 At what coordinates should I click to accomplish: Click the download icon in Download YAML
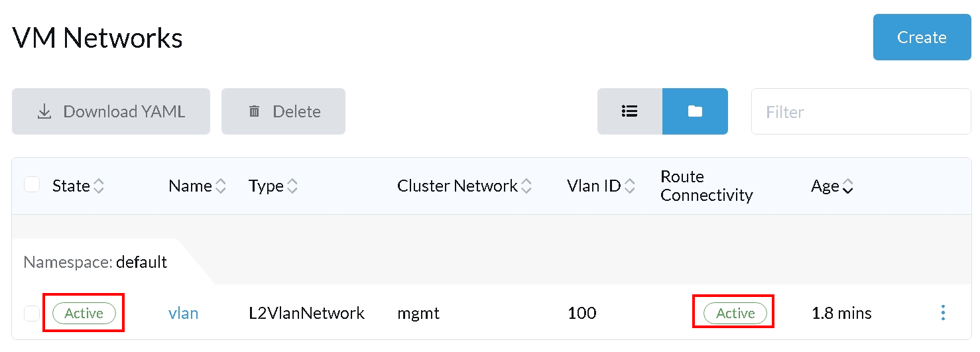[x=44, y=111]
